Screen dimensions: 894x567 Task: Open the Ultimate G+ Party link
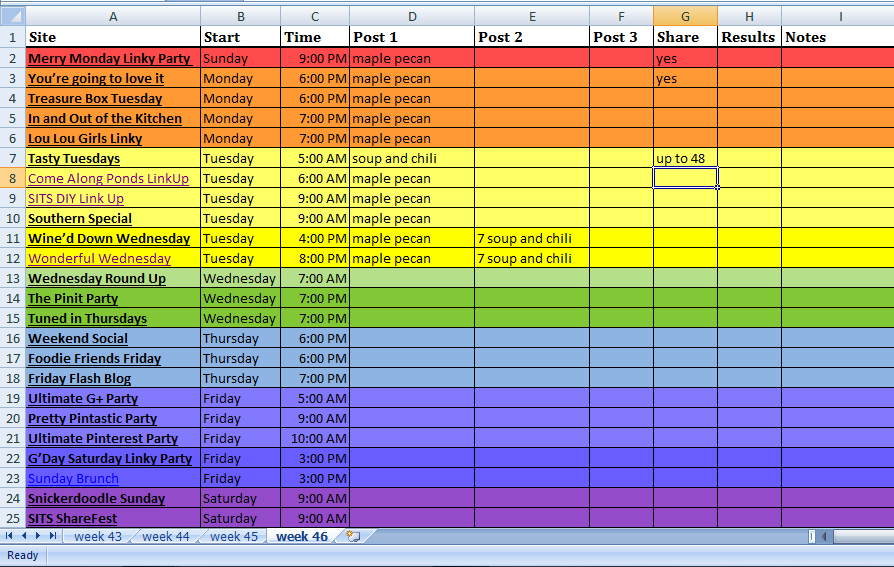pos(83,398)
